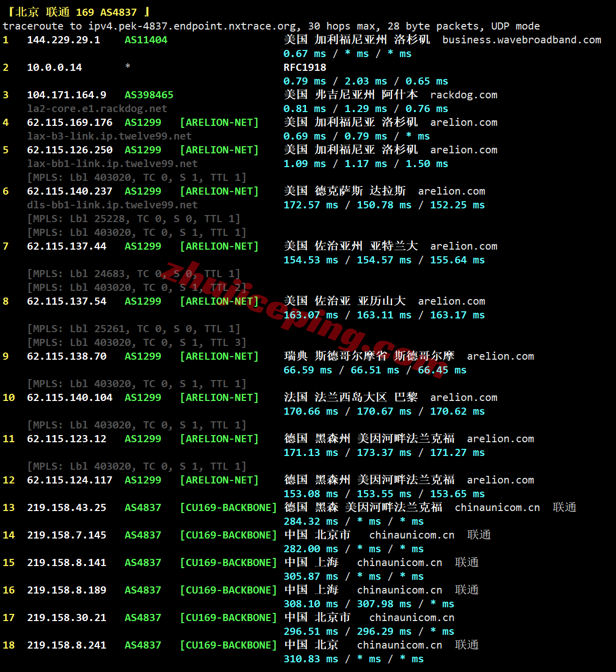Select IP 219.158.30.21 in hop 17
The width and height of the screenshot is (616, 672).
tap(67, 617)
